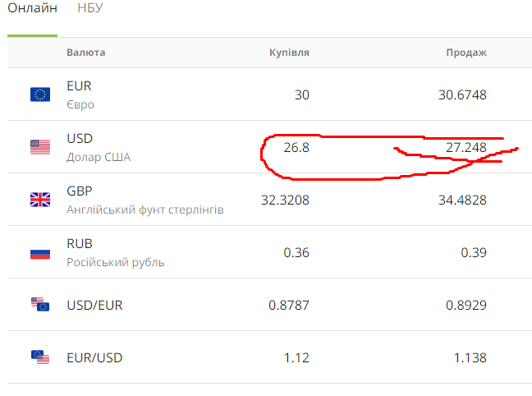The width and height of the screenshot is (532, 396).
Task: Select RUB Російський рубль label
Action: 116,253
